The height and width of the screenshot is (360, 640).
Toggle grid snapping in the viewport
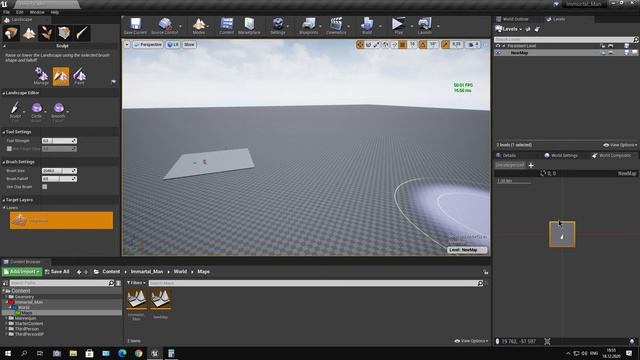point(402,44)
